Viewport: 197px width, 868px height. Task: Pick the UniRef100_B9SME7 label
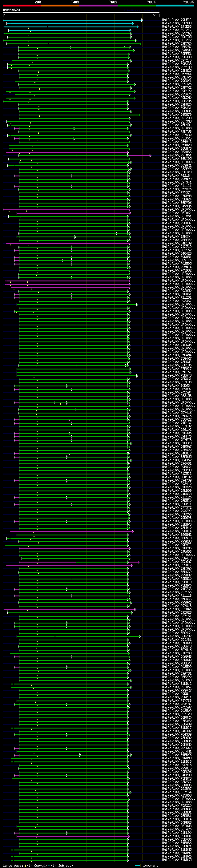pos(177,565)
